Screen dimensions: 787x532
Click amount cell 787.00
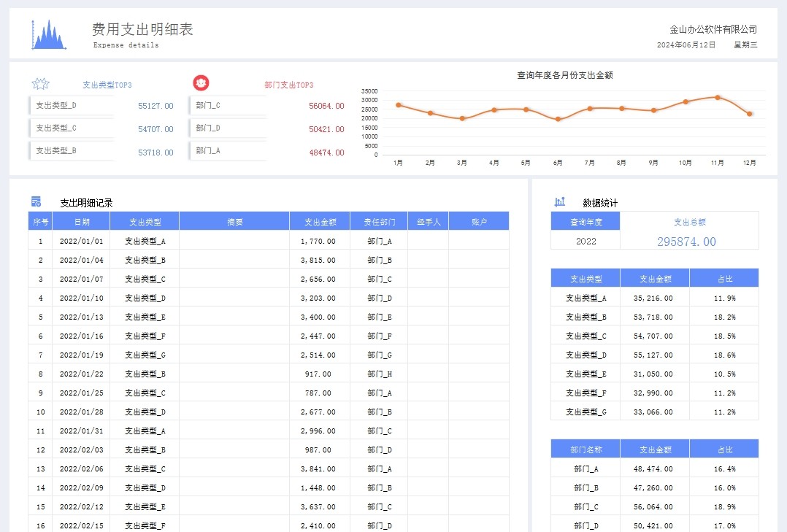(320, 393)
